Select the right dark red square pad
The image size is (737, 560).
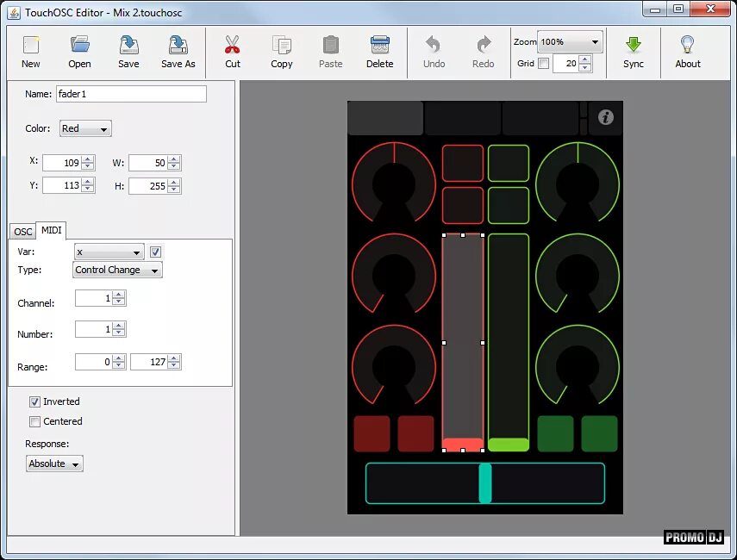pos(416,433)
